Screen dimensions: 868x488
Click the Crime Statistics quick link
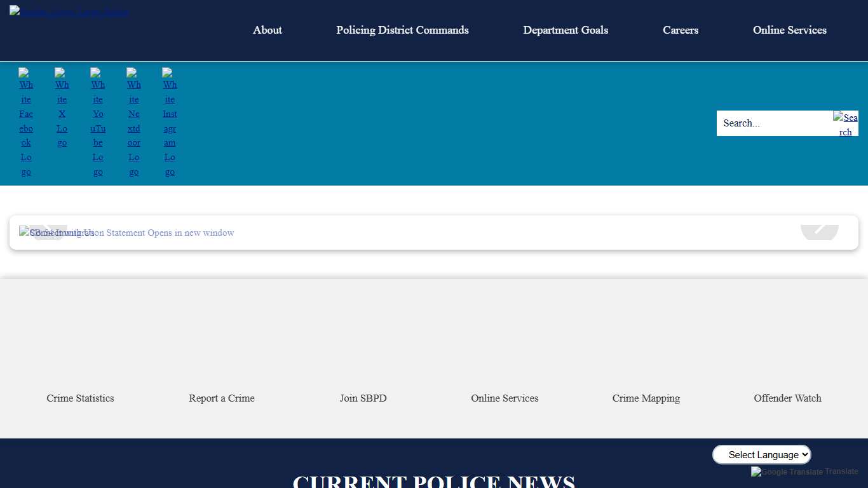click(x=80, y=398)
